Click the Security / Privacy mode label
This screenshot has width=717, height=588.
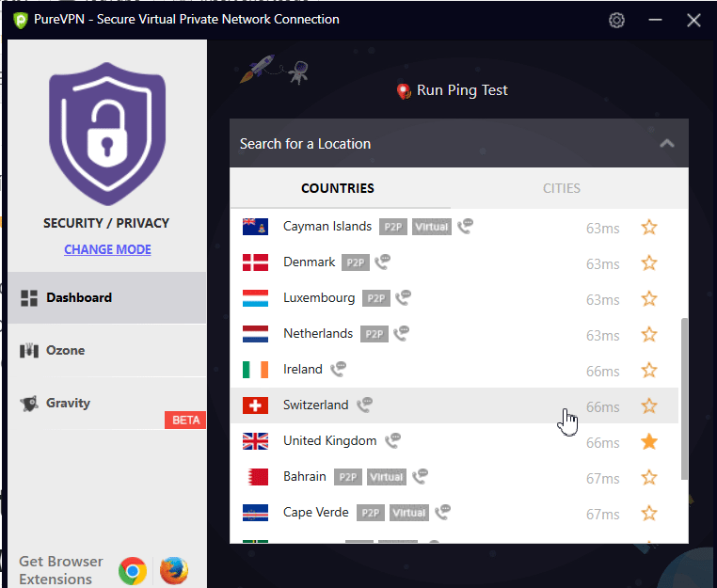(x=106, y=223)
